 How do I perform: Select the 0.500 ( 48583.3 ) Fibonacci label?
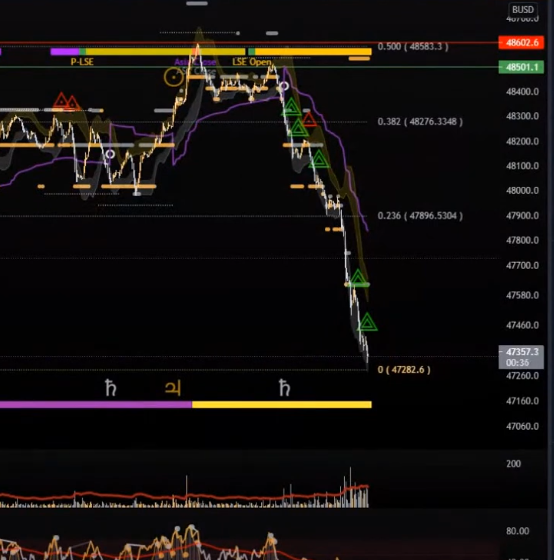[413, 46]
